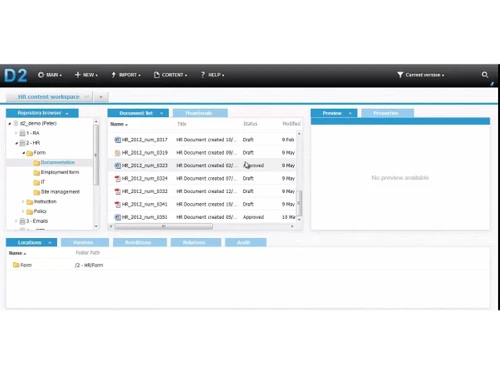Switch to the Audit tab
This screenshot has width=500, height=375.
click(245, 242)
